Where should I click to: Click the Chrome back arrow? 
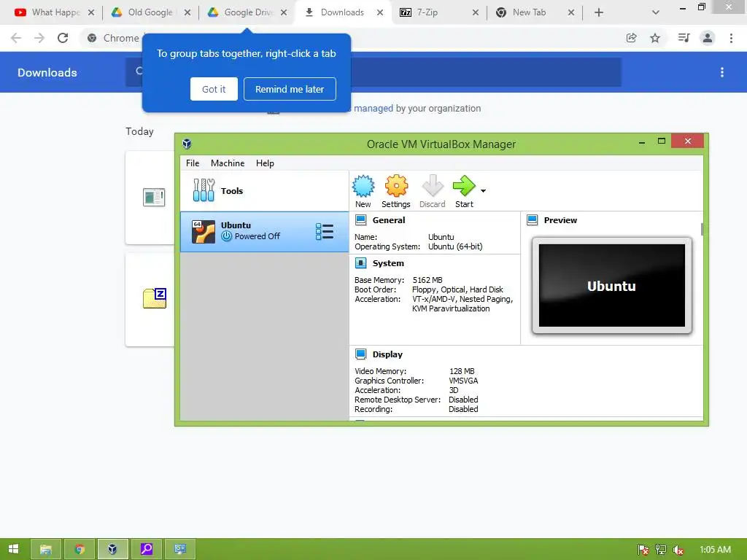[x=16, y=38]
